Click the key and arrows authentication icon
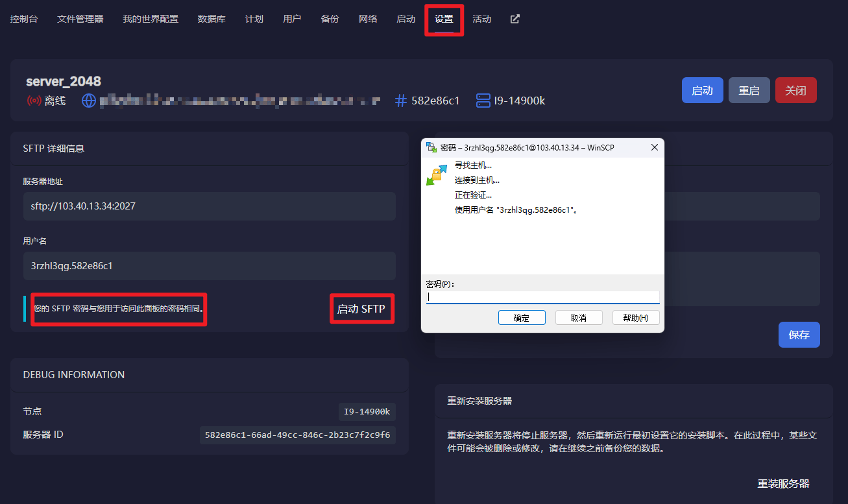 click(436, 174)
